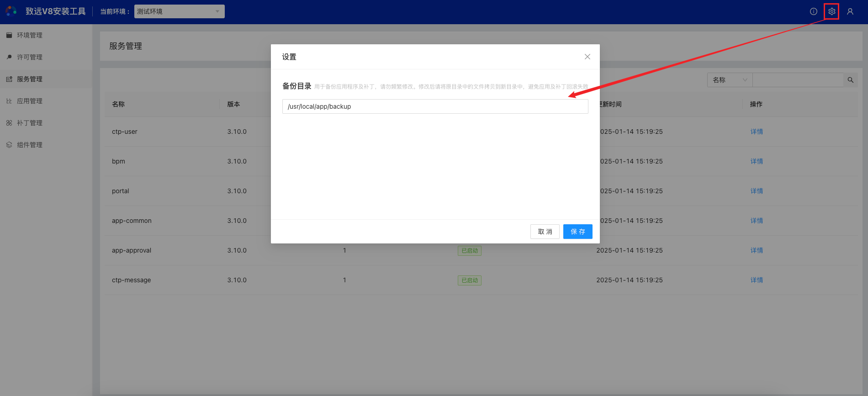Open the 当前环境 dropdown showing 测试环境
The image size is (868, 396).
pyautogui.click(x=180, y=11)
